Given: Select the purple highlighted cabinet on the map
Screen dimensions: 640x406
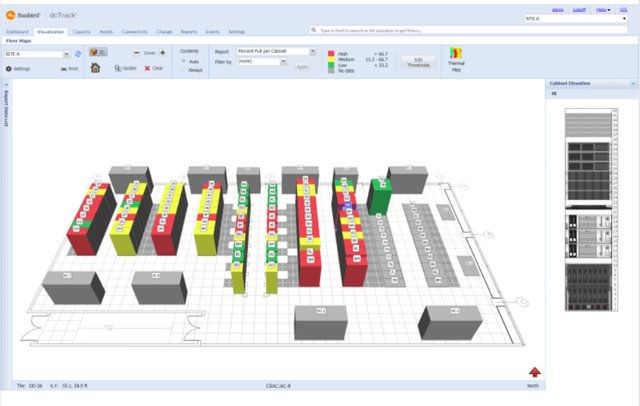Looking at the screenshot, I should (x=347, y=206).
